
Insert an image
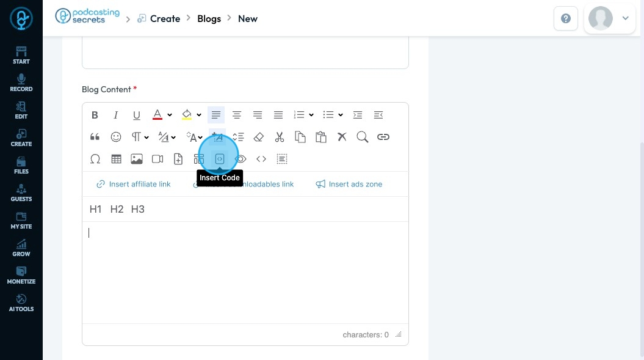pos(137,160)
